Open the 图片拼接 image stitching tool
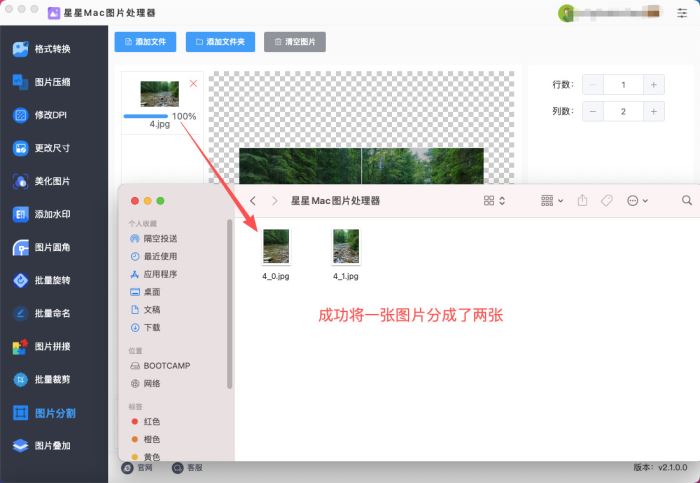 click(42, 346)
